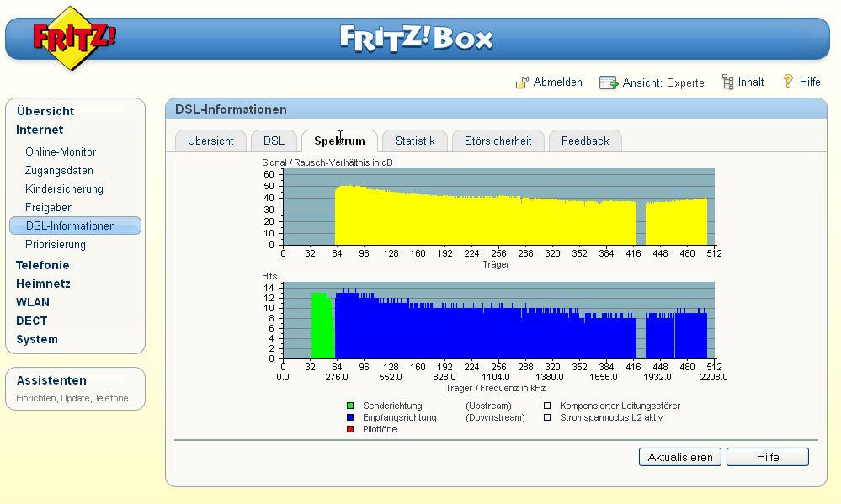Viewport: 841px width, 504px height.
Task: Click the Kompensierter Leitungsstörer legend box
Action: point(548,406)
